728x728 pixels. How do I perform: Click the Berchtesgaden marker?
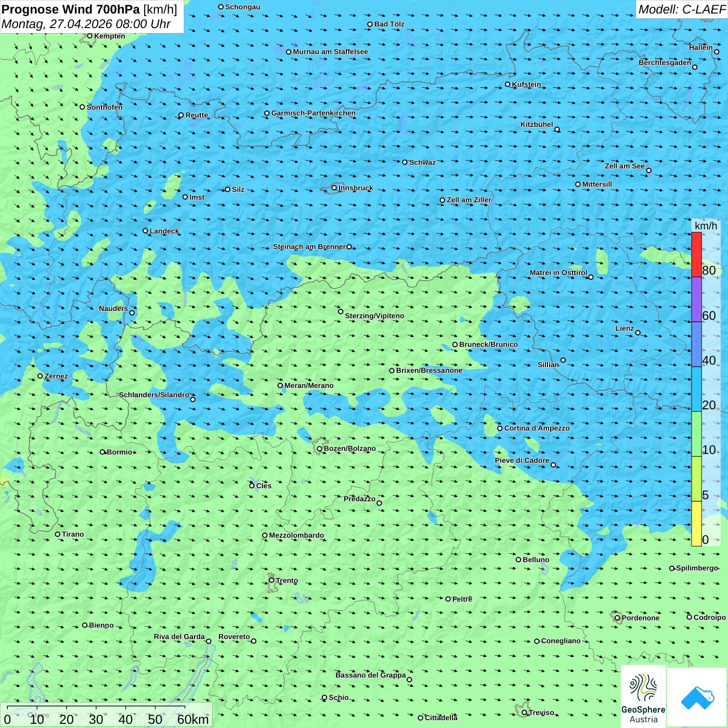695,67
